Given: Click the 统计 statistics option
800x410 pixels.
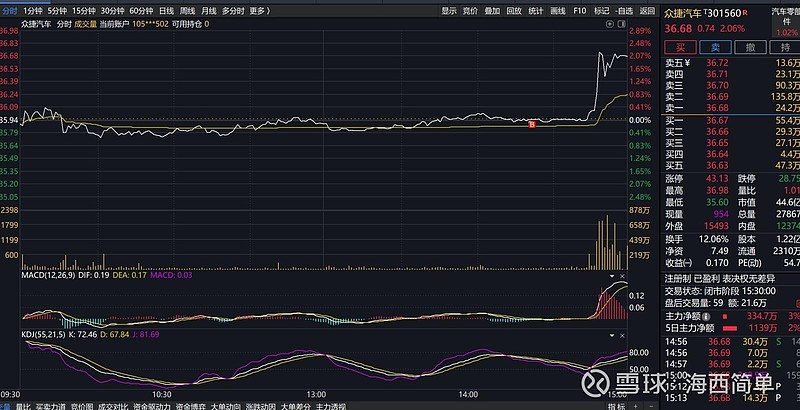Looking at the screenshot, I should (x=536, y=11).
